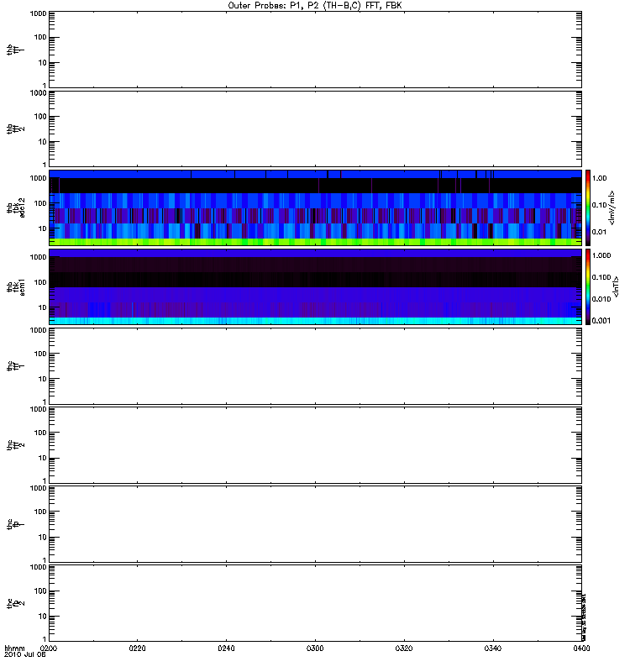
Task: Click the nT color scale bar
Action: tap(588, 286)
